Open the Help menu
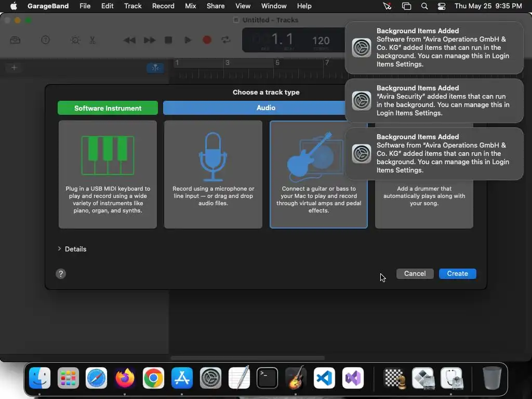532x399 pixels. tap(304, 6)
